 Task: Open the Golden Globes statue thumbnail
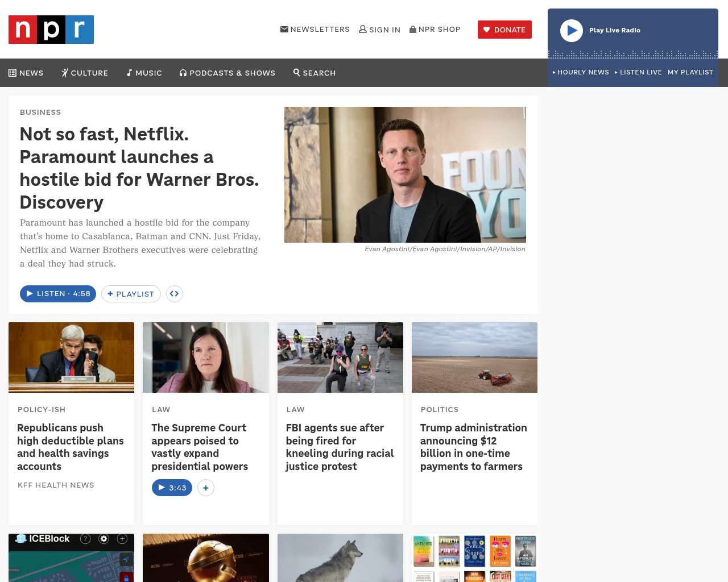206,558
